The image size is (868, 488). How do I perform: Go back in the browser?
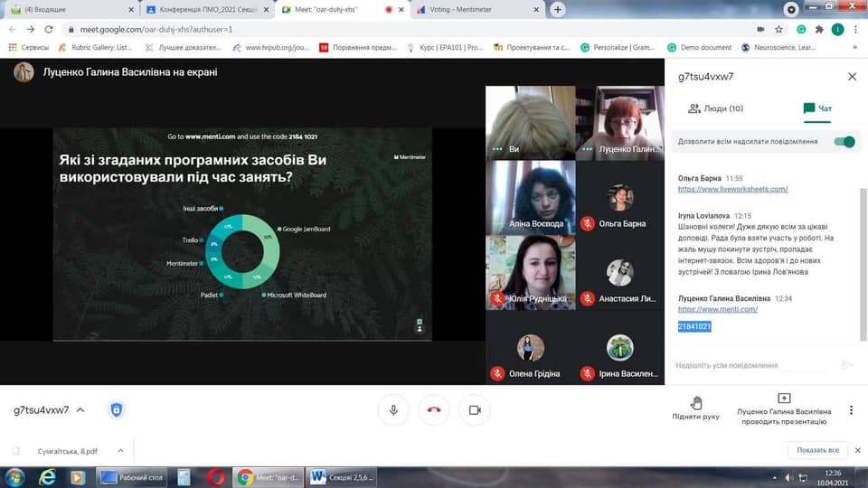pos(12,29)
